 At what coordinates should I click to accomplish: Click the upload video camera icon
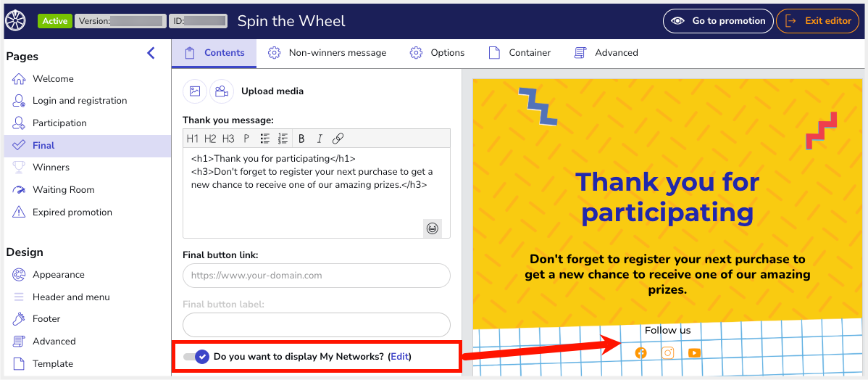point(222,91)
